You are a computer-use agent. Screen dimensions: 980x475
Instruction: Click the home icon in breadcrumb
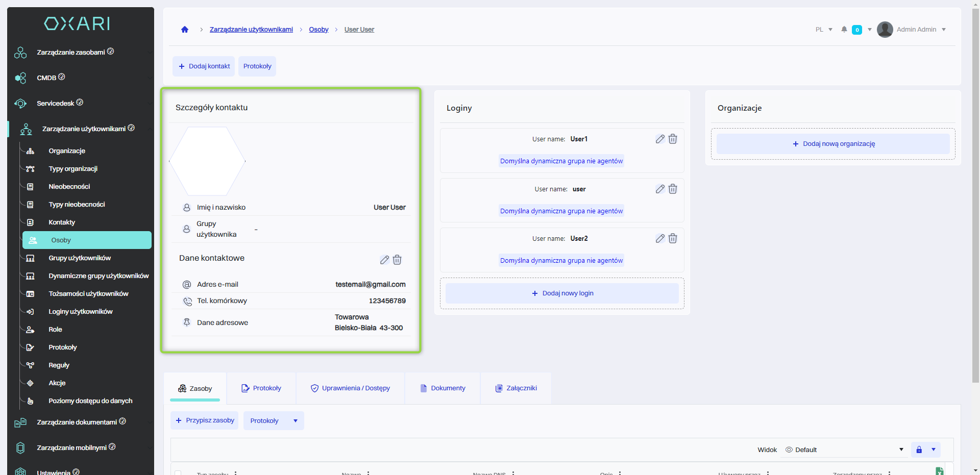click(185, 30)
